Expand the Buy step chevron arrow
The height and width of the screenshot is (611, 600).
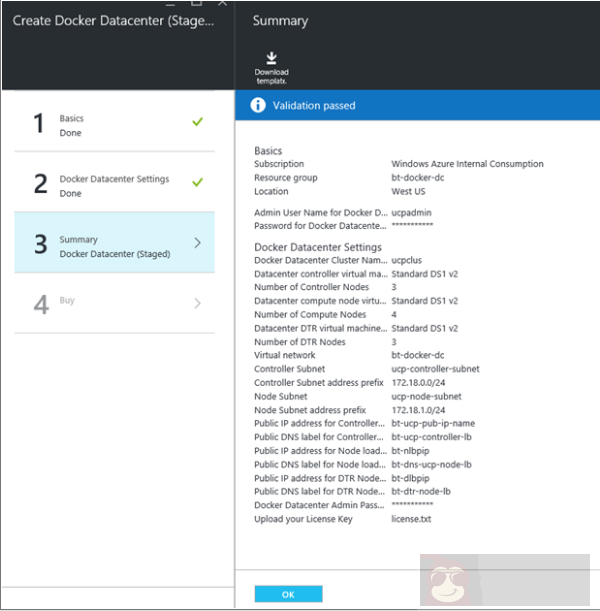[197, 303]
